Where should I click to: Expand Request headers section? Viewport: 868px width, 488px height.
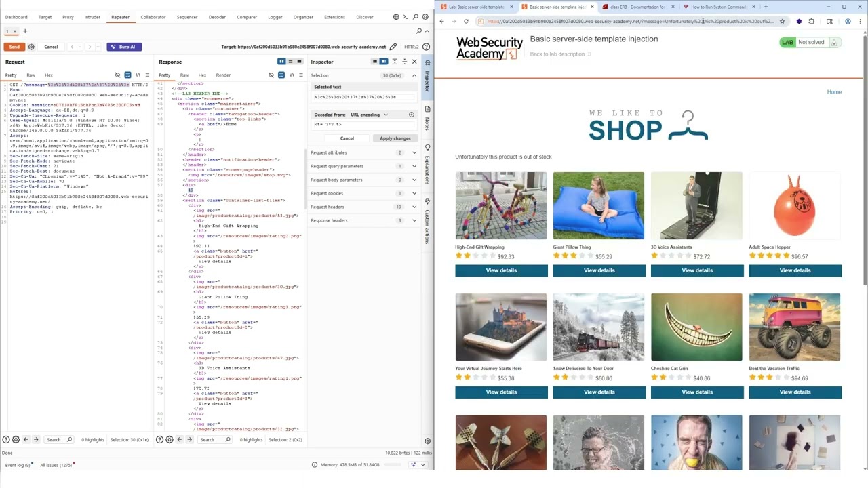coord(363,207)
